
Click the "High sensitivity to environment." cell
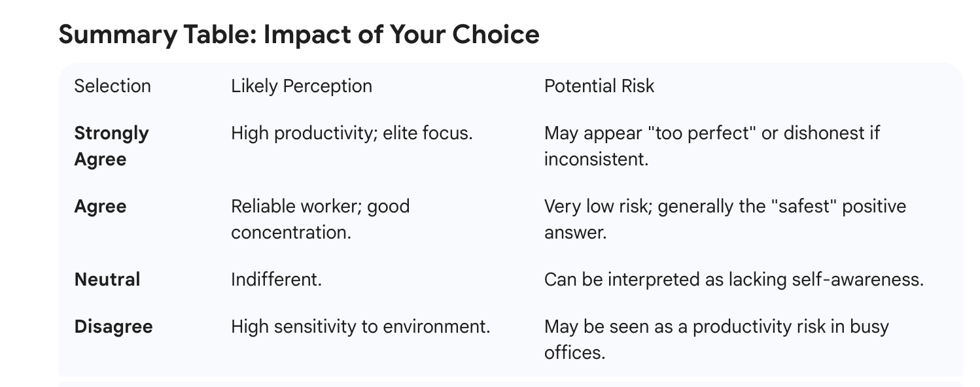[x=360, y=327]
